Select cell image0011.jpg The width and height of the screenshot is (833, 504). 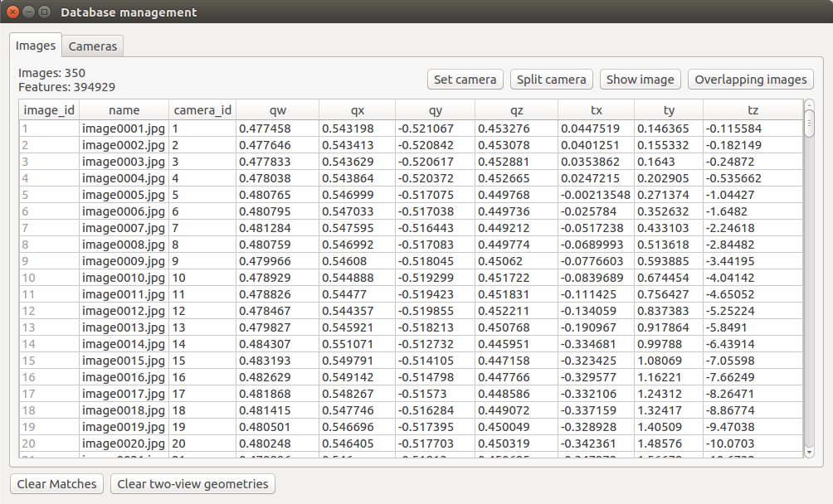pos(124,294)
